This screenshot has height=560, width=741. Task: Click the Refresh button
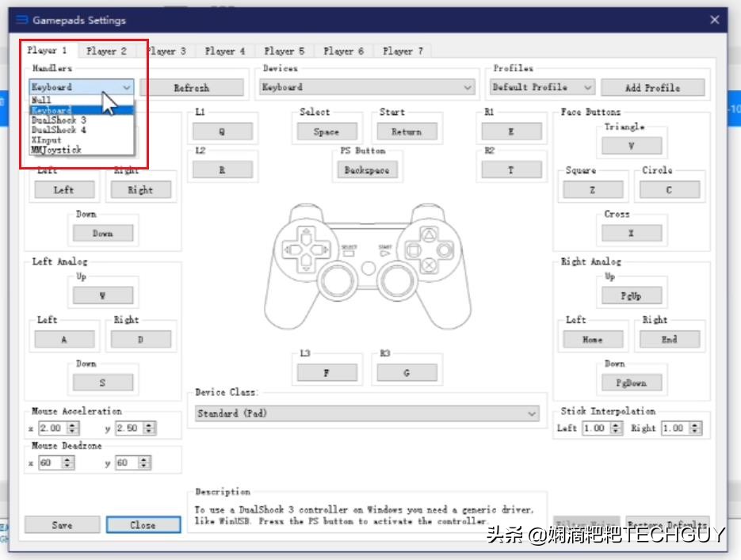tap(193, 87)
